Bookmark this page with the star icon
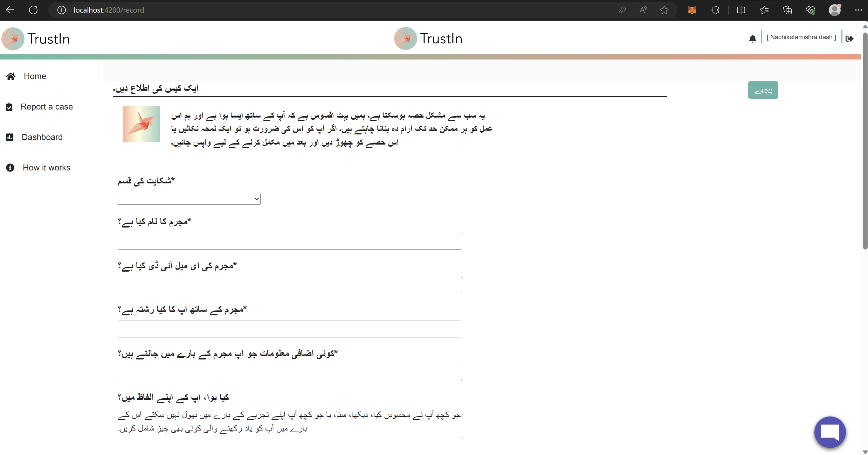The image size is (868, 455). 664,10
